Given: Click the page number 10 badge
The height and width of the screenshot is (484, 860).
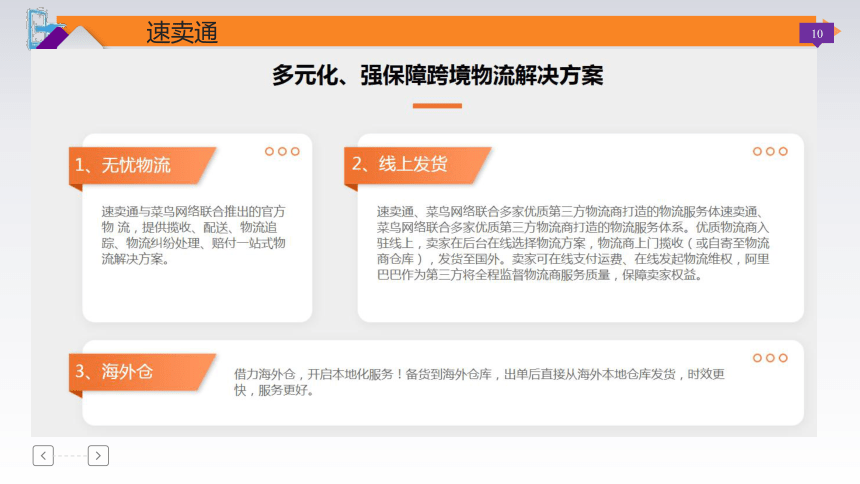Looking at the screenshot, I should [817, 33].
